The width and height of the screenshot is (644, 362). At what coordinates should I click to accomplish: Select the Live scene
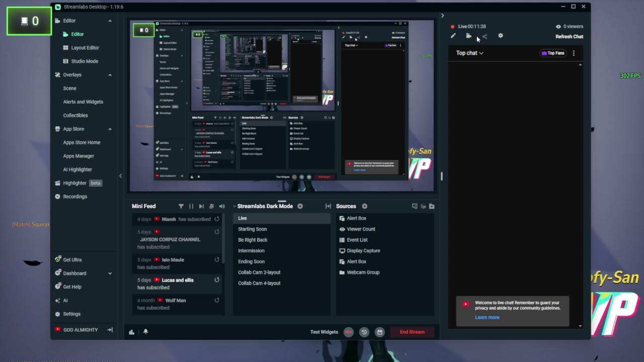(x=282, y=218)
